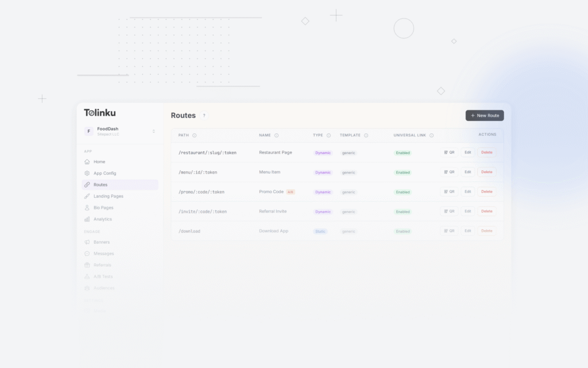Open App Config via its gear icon
This screenshot has width=588, height=368.
click(x=87, y=173)
